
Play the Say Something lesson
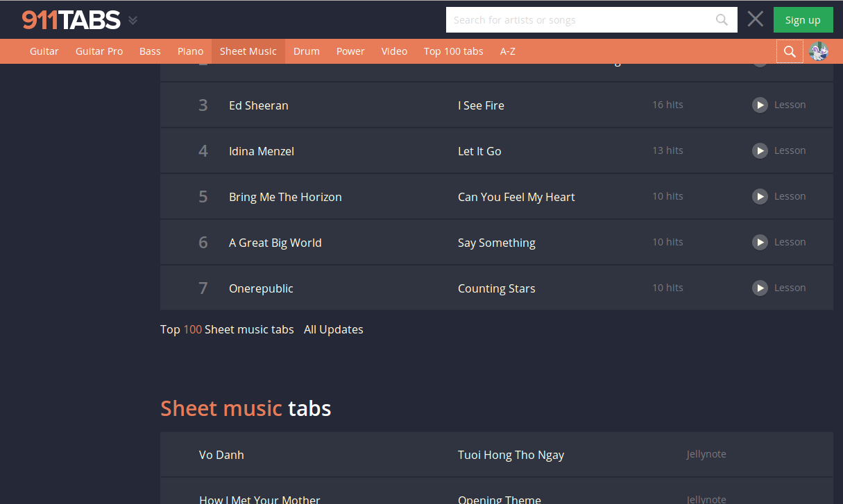click(760, 242)
